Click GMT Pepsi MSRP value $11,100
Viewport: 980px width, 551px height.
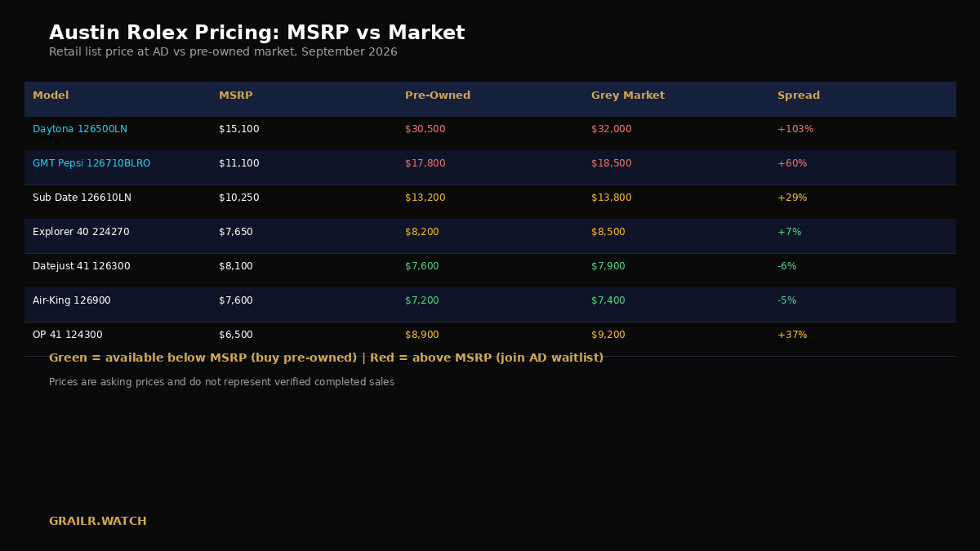239,163
